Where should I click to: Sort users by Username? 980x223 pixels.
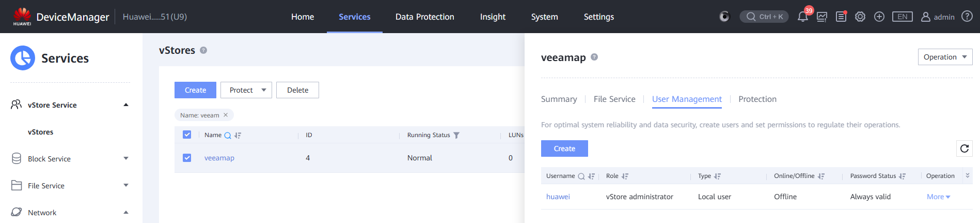click(x=592, y=176)
